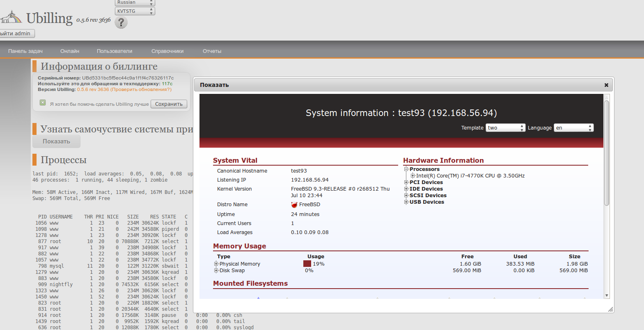The width and height of the screenshot is (644, 330).
Task: Click the Процессы heading
Action: coord(64,160)
